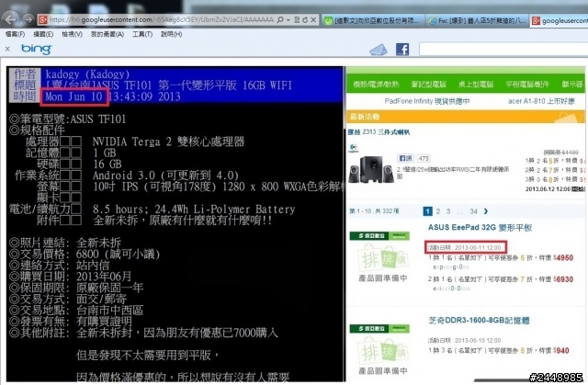This screenshot has height=385, width=588.
Task: Click the browser Forward arrow button
Action: click(x=28, y=18)
